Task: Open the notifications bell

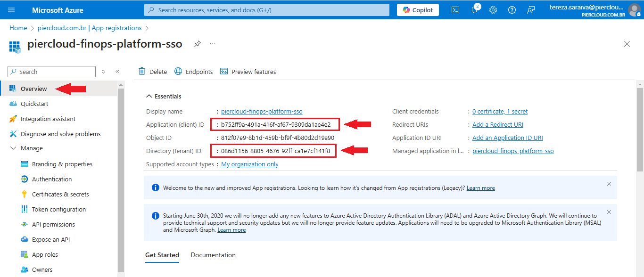Action: 474,10
